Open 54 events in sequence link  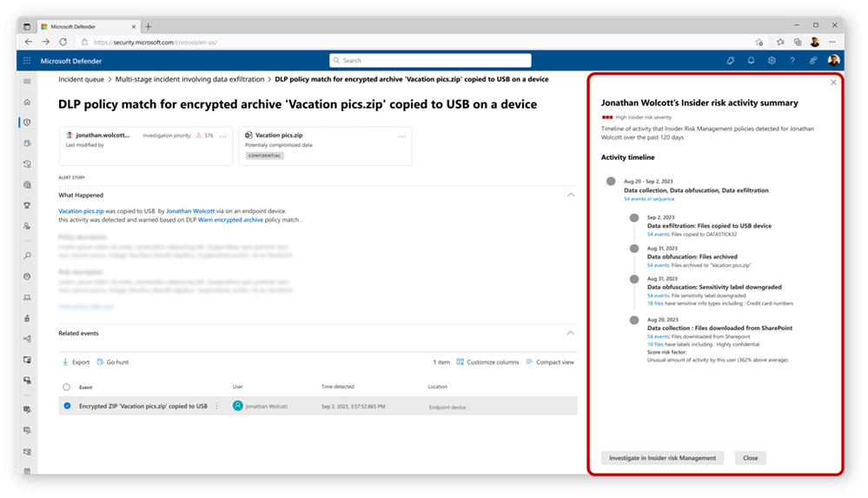pyautogui.click(x=649, y=199)
